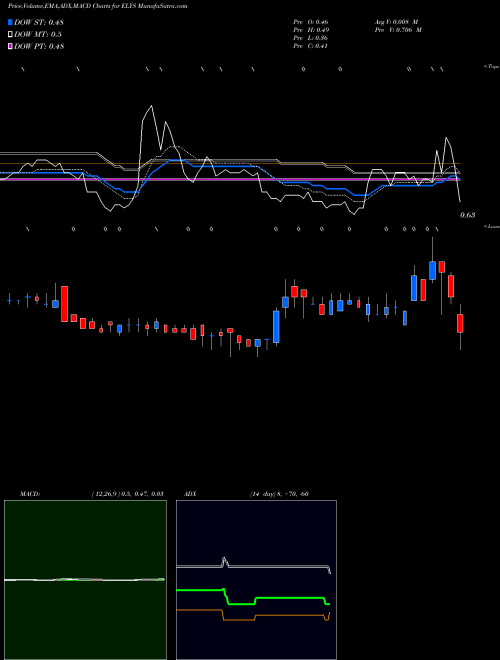Click the 'Avg V: 0.608 M' volume text

[x=396, y=22]
